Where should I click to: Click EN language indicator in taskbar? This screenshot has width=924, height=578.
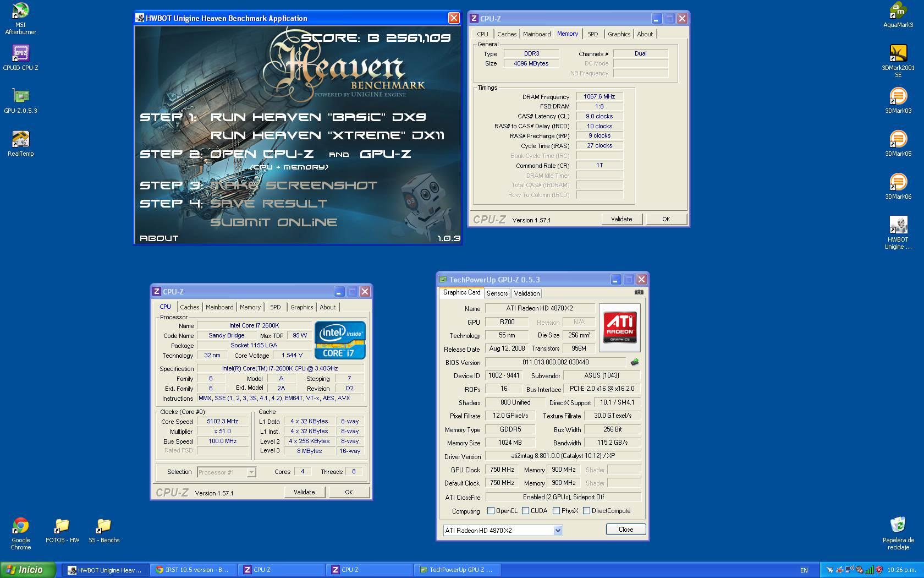(804, 570)
